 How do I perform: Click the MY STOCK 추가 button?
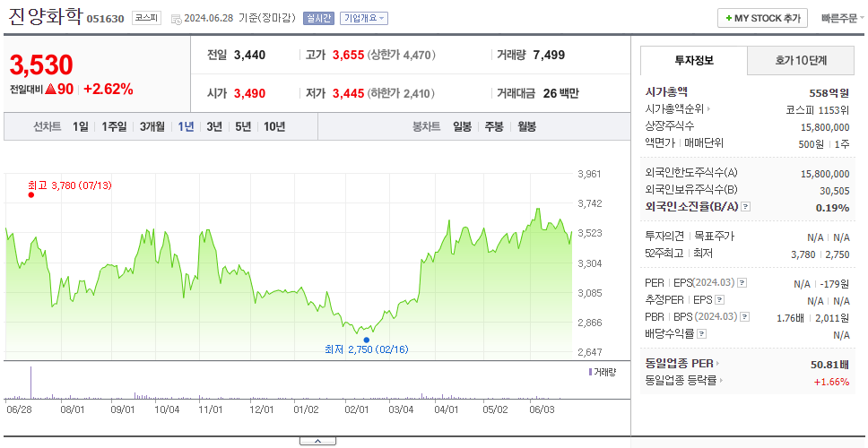[x=763, y=18]
